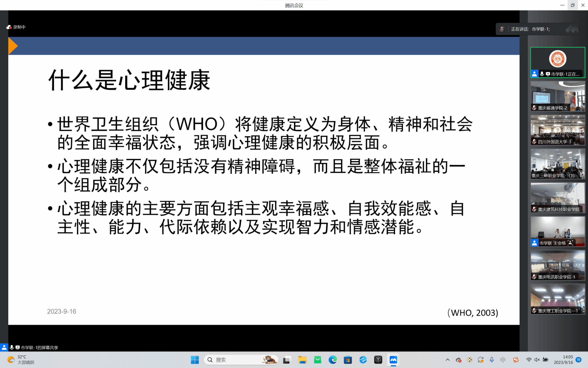Click the recording status cloud icon

[x=9, y=27]
